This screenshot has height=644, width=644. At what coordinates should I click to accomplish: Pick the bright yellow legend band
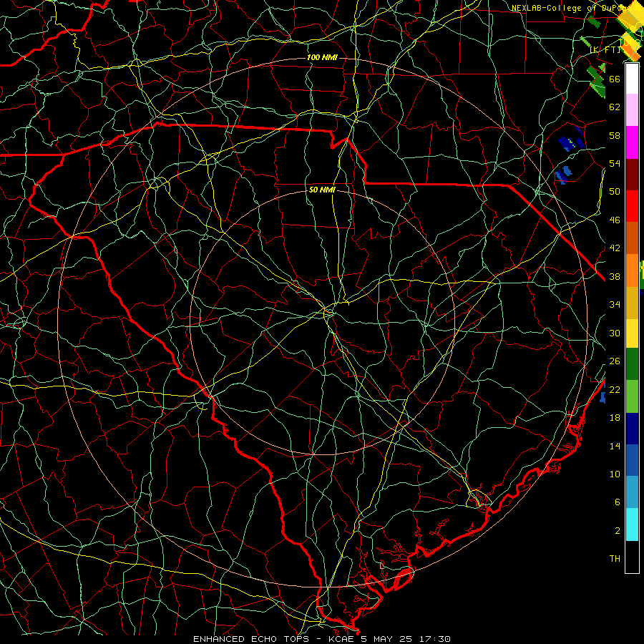coord(632,333)
